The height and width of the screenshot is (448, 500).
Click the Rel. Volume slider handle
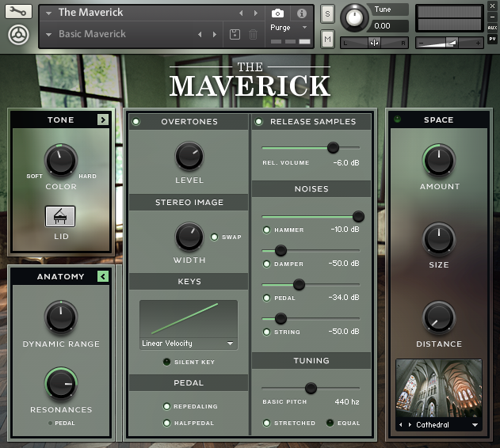pyautogui.click(x=333, y=147)
